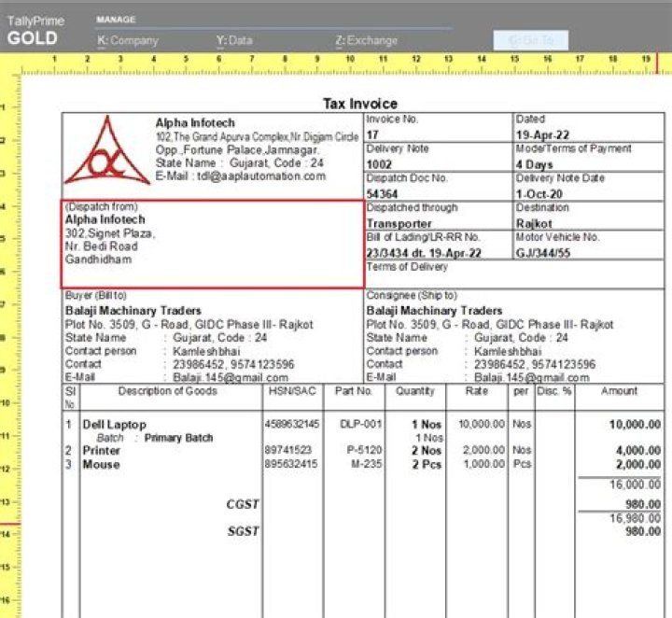Click buyer's e-mail Balaji.145@gmail.com
The image size is (672, 618).
pyautogui.click(x=231, y=377)
